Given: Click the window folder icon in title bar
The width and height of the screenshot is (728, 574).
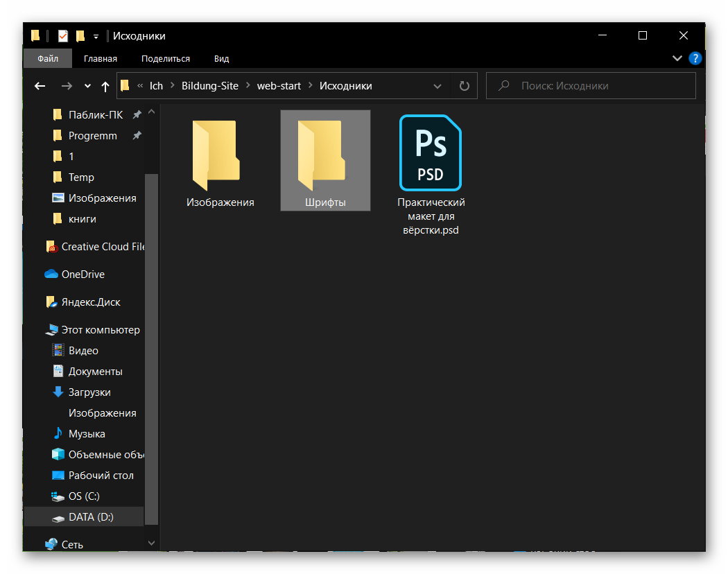Looking at the screenshot, I should 36,36.
